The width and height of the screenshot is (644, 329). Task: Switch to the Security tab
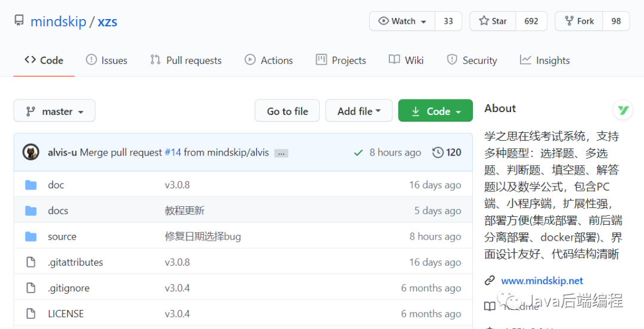pos(472,60)
